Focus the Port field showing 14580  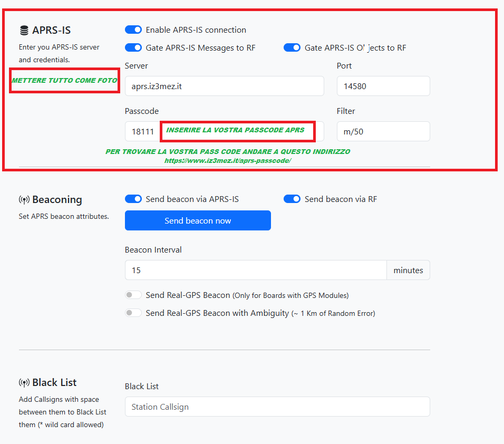(x=383, y=86)
